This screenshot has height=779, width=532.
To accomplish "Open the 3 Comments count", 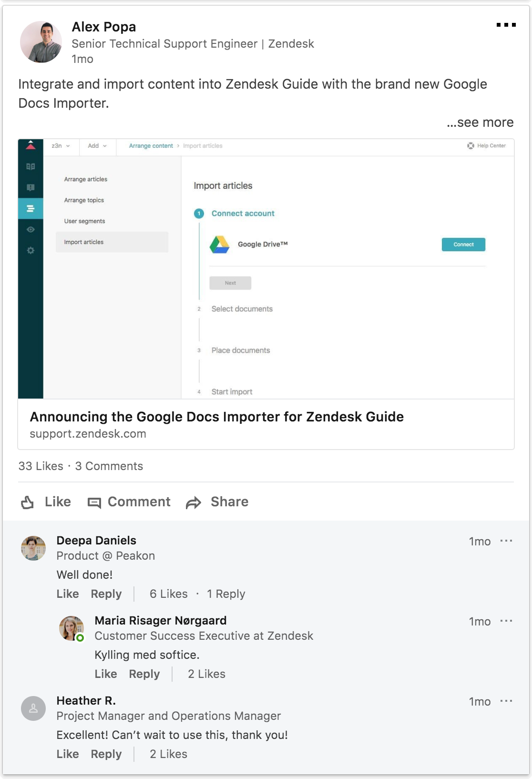I will coord(109,466).
